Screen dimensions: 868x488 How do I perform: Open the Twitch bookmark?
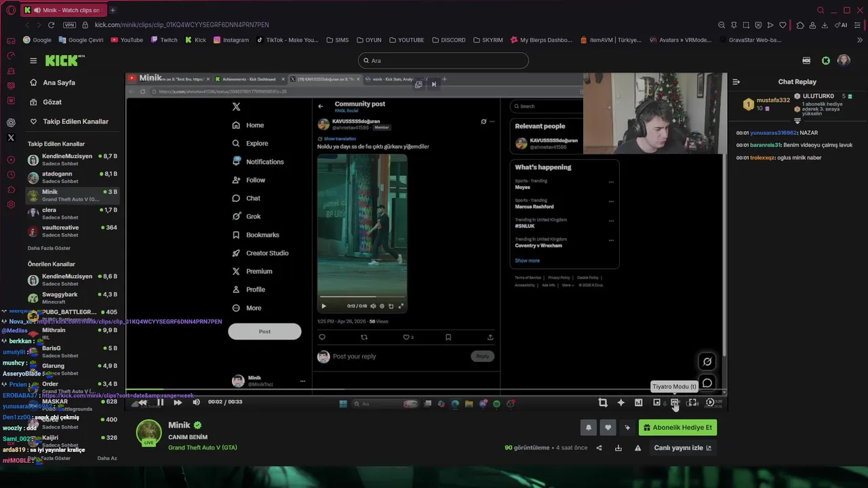pos(164,40)
